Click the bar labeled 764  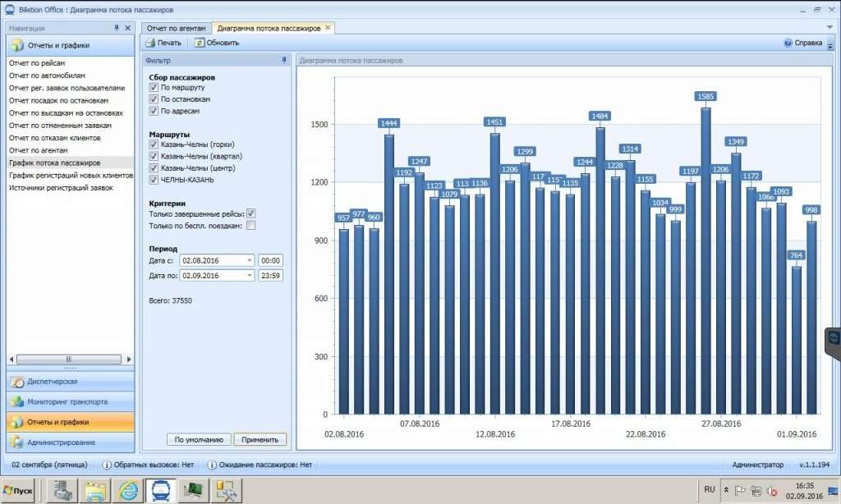[797, 341]
